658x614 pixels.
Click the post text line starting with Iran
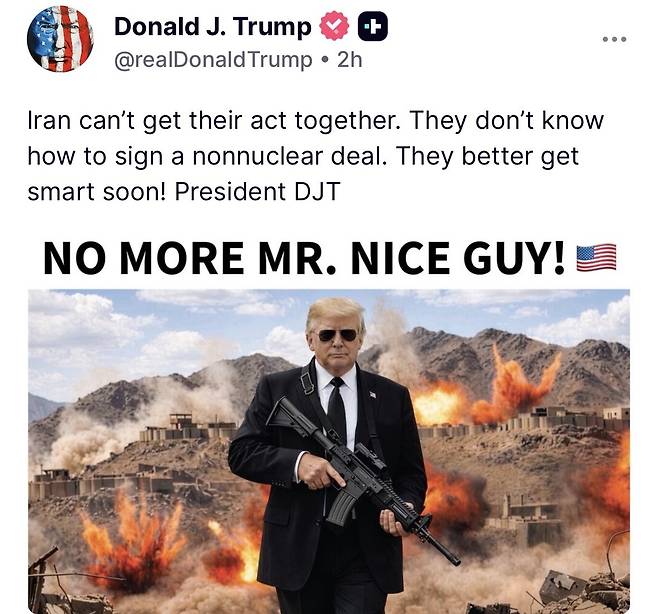(316, 121)
